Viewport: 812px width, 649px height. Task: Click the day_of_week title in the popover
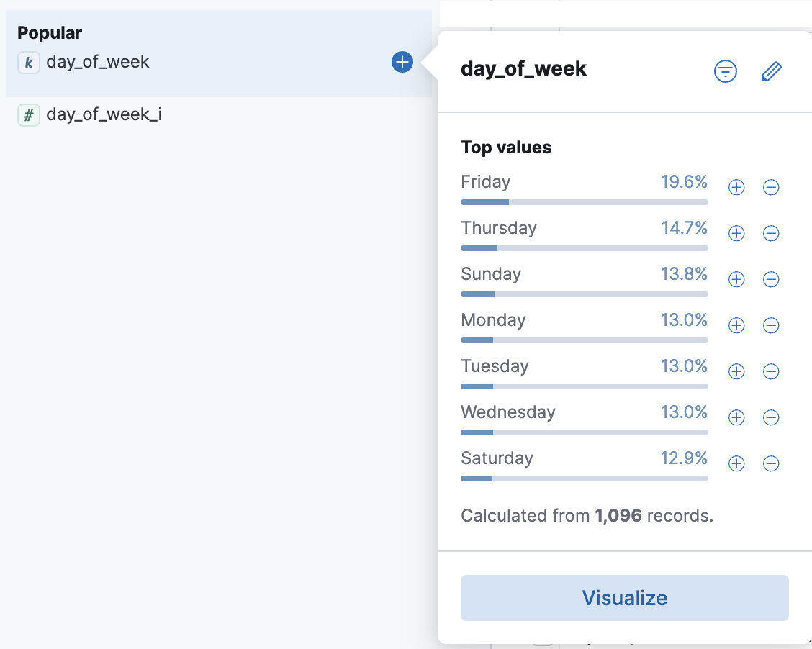click(523, 69)
